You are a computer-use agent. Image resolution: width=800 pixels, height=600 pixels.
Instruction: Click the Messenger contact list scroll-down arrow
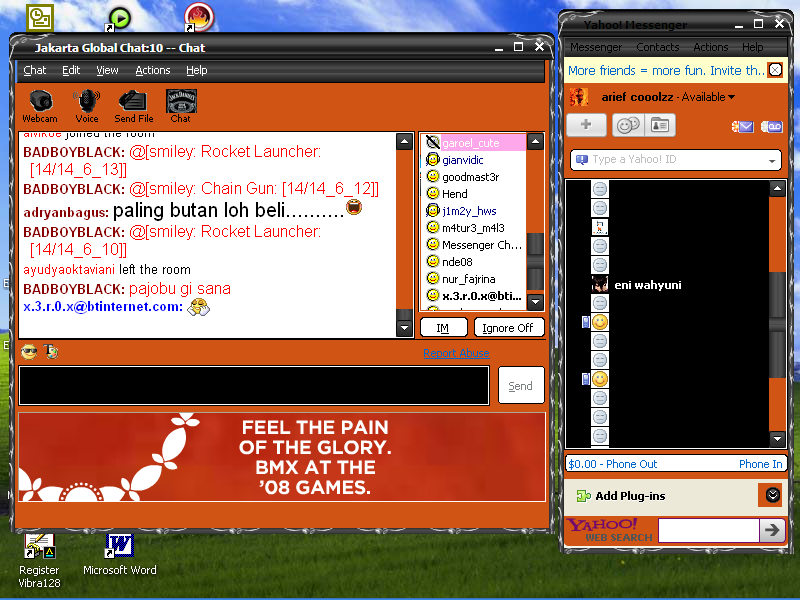click(777, 438)
